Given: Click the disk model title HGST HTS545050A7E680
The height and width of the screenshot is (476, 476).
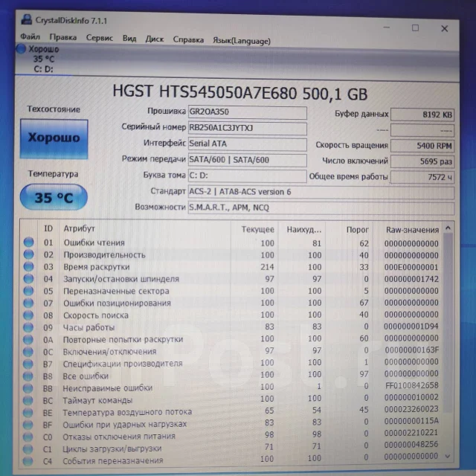Looking at the screenshot, I should pyautogui.click(x=239, y=92).
